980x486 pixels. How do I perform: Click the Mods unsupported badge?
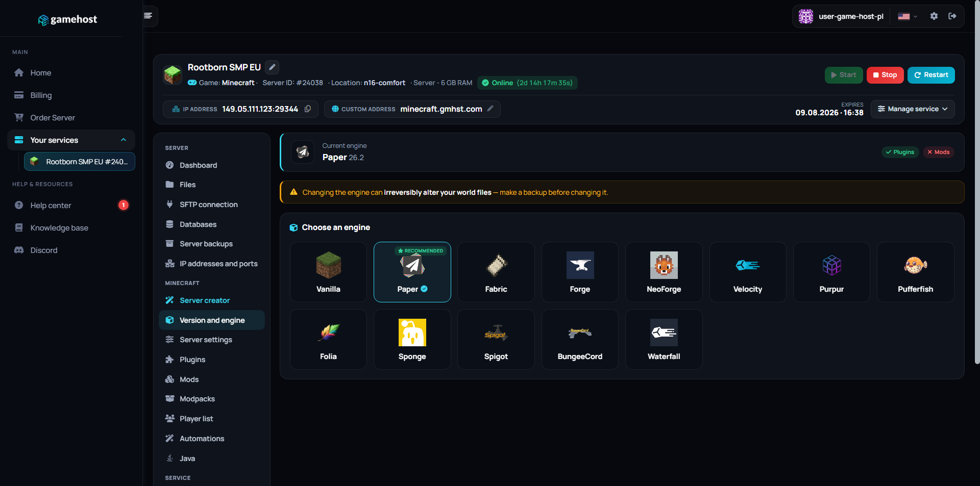coord(938,152)
